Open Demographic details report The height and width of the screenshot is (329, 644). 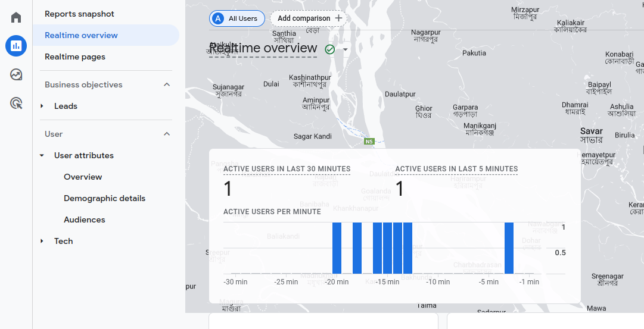coord(105,199)
